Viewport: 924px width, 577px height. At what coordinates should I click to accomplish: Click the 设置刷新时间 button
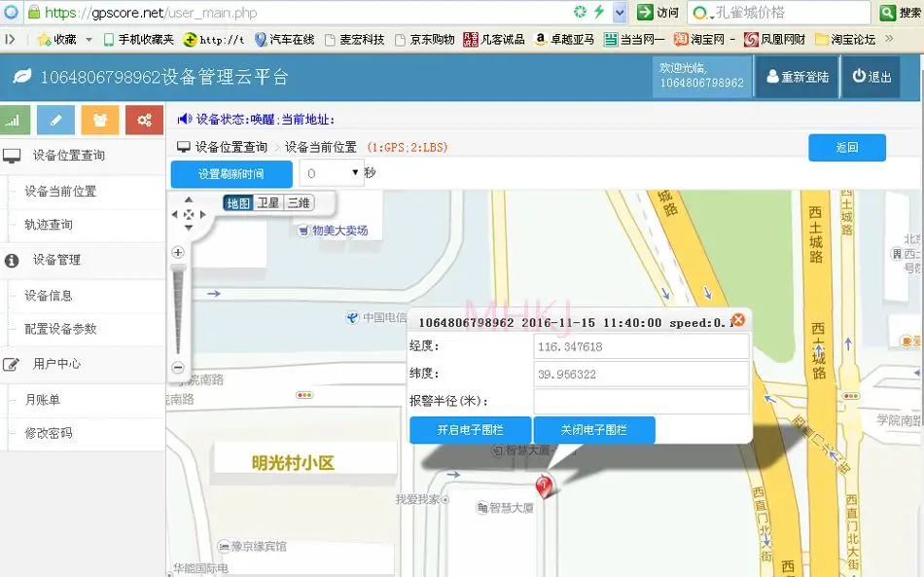(x=231, y=174)
